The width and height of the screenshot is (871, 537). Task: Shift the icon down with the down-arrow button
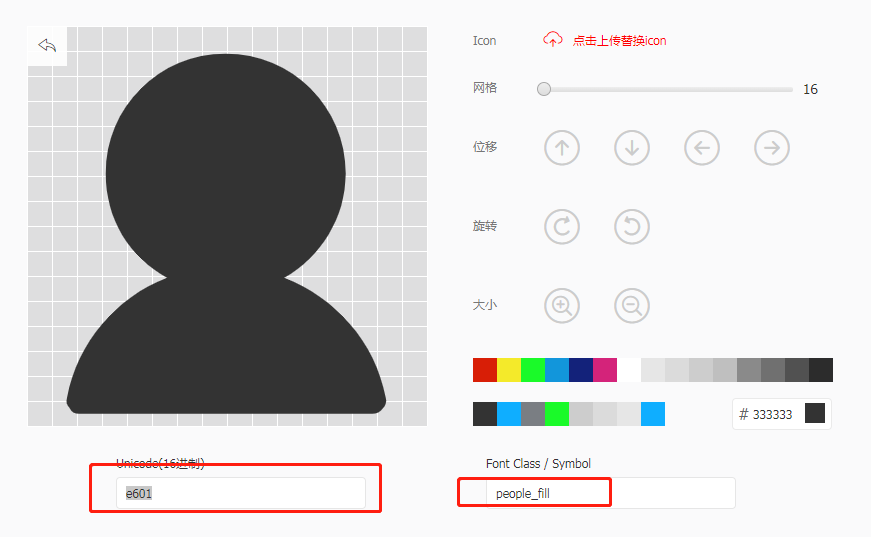coord(632,148)
